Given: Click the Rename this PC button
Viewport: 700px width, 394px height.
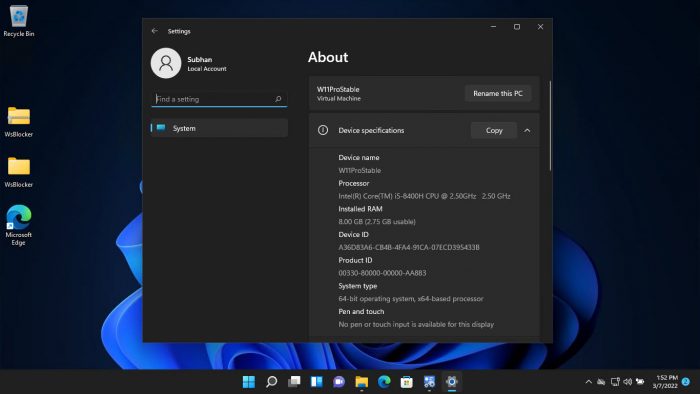Looking at the screenshot, I should (498, 93).
